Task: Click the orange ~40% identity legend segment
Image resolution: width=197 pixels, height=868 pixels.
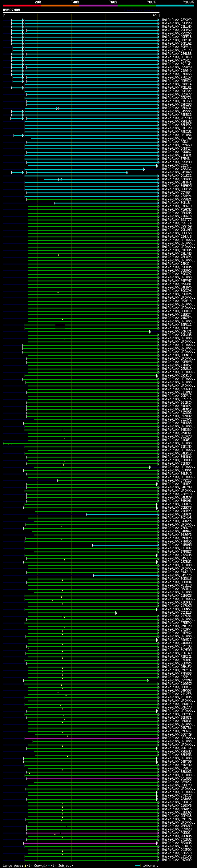Action: pyautogui.click(x=60, y=6)
